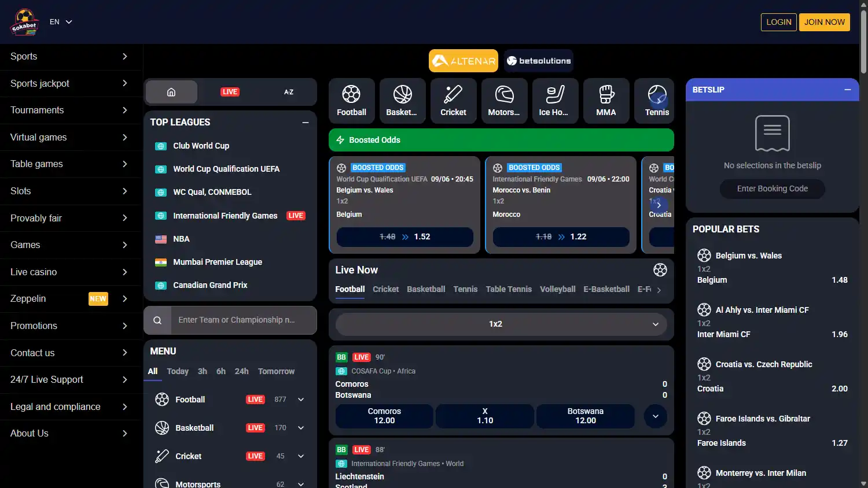The height and width of the screenshot is (488, 868).
Task: Open the Sokabet logo homepage
Action: [x=24, y=22]
